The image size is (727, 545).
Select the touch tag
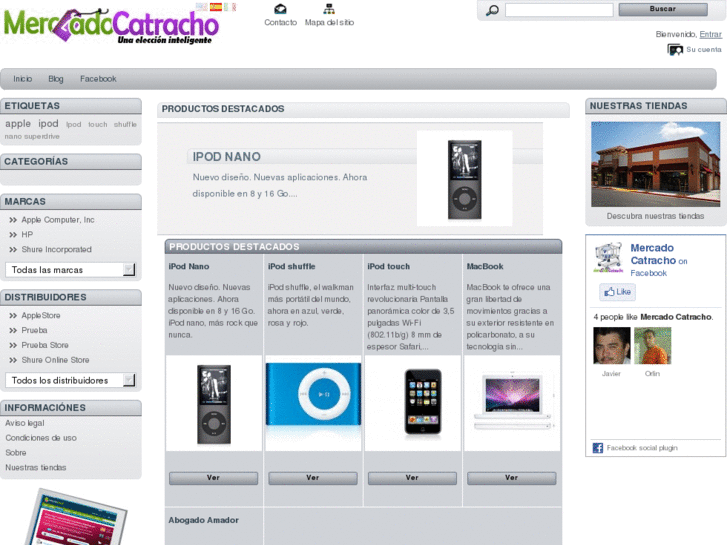coord(98,125)
